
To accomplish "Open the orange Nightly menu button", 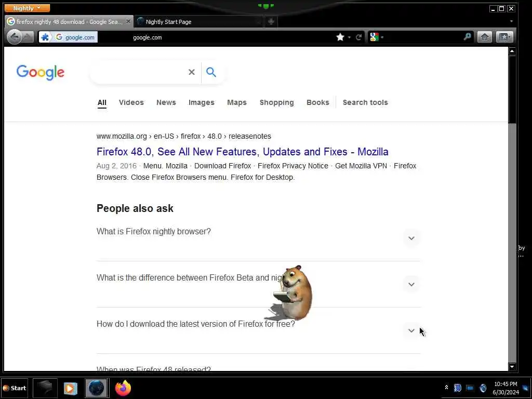I will pos(27,8).
